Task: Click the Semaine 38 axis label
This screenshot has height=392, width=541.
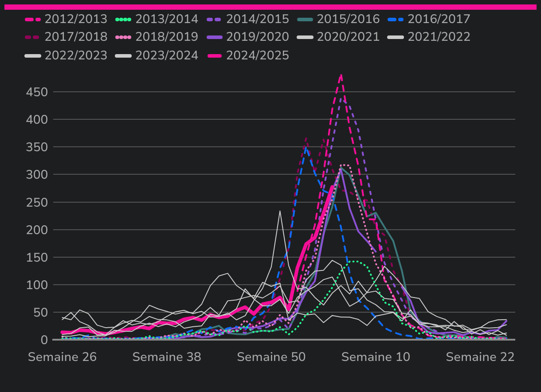Action: 167,357
